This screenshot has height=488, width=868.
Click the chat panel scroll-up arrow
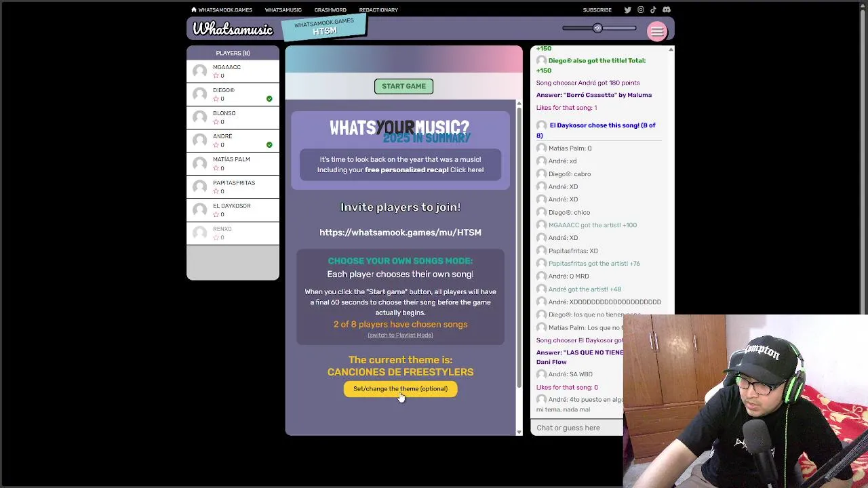tap(671, 49)
